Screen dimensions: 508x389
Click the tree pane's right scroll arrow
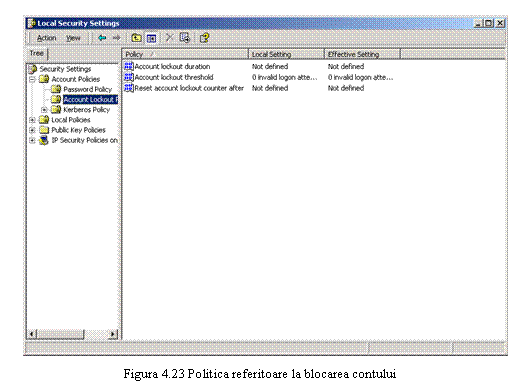113,334
